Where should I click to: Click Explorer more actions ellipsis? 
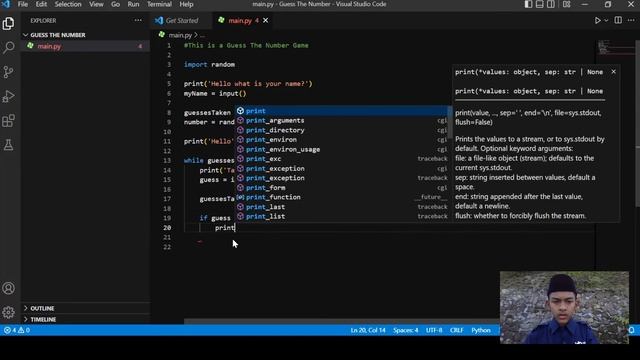[x=138, y=20]
